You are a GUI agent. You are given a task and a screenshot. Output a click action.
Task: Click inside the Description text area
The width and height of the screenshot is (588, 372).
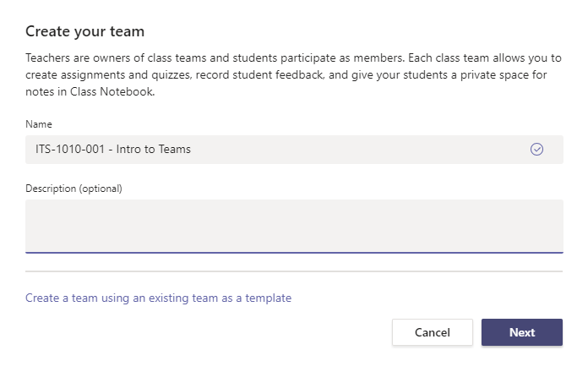pyautogui.click(x=294, y=225)
